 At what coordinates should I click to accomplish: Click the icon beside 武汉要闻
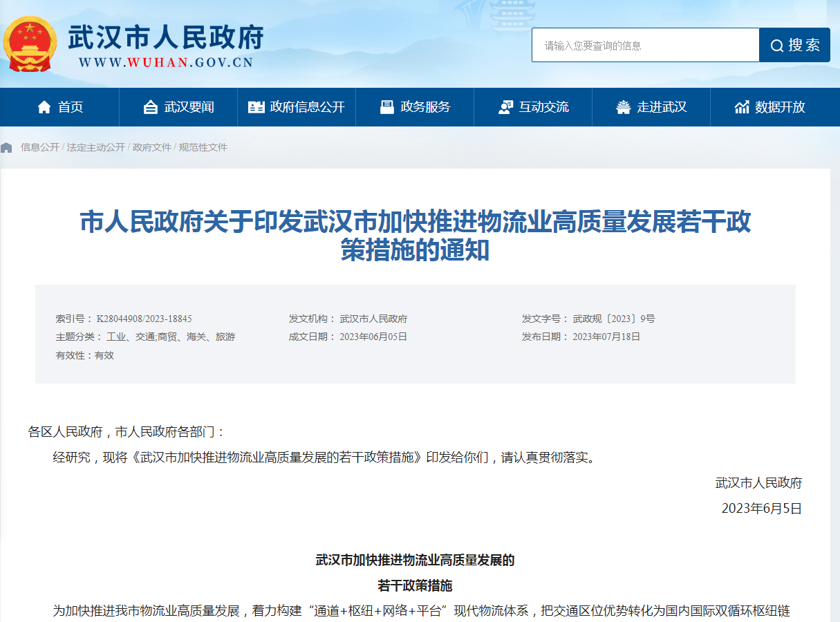pyautogui.click(x=151, y=107)
